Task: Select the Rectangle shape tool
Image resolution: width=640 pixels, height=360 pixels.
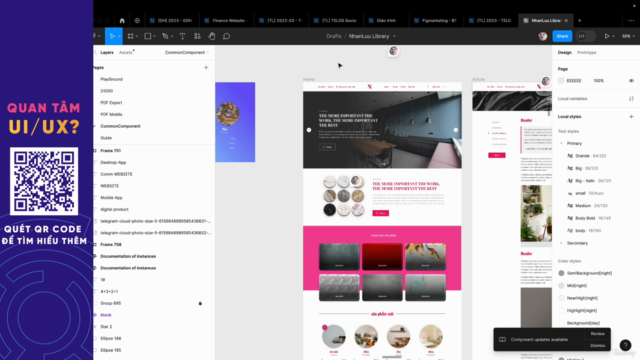Action: coord(148,36)
